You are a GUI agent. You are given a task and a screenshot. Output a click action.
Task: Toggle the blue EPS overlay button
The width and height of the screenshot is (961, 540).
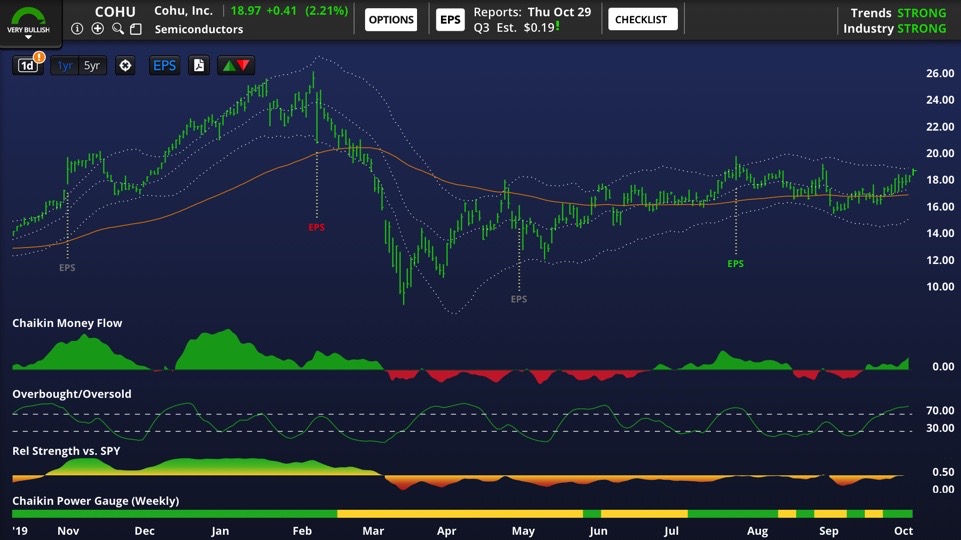164,66
